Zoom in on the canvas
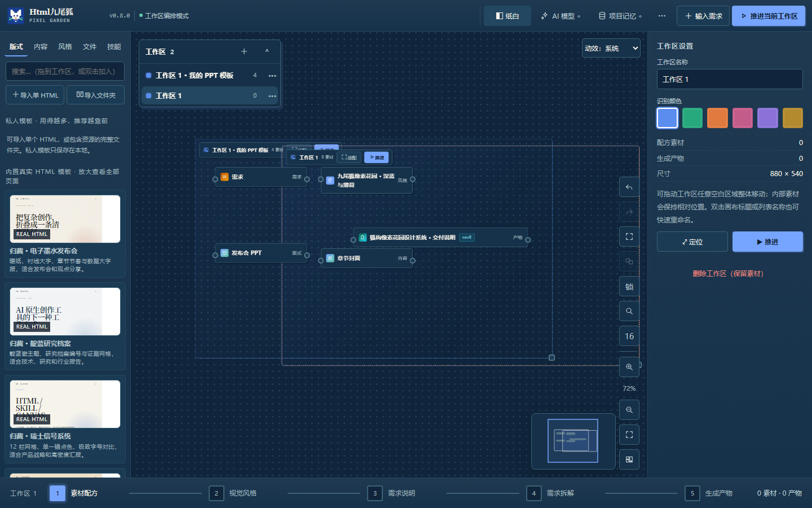 tap(629, 367)
